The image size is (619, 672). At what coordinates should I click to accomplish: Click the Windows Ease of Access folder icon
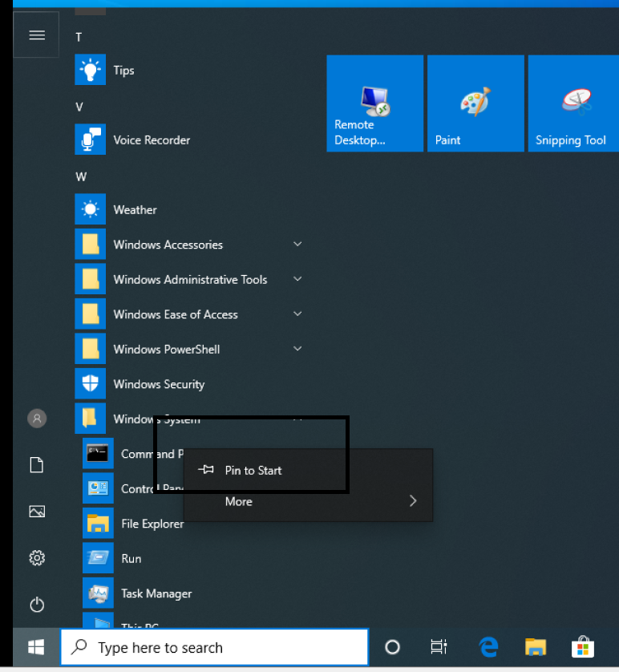(90, 314)
